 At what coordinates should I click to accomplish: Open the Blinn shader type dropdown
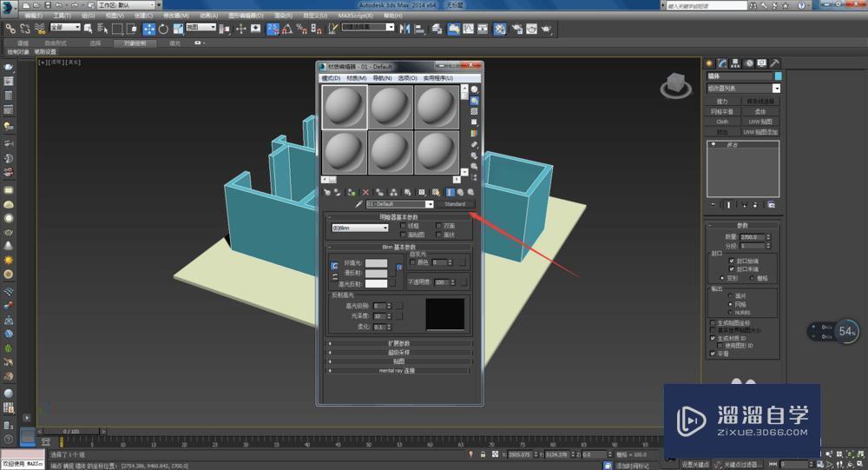point(360,228)
